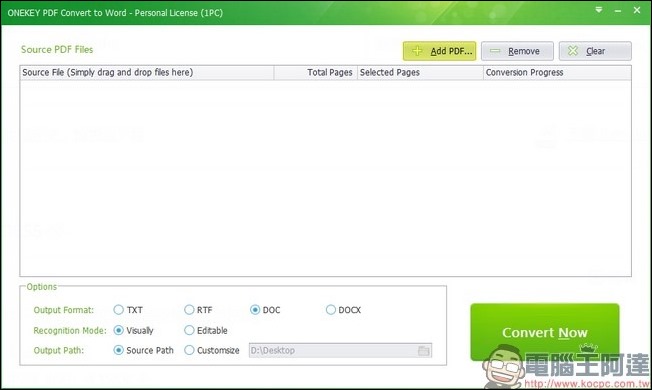Click the Conversion Progress column header
The height and width of the screenshot is (390, 652).
(x=557, y=72)
